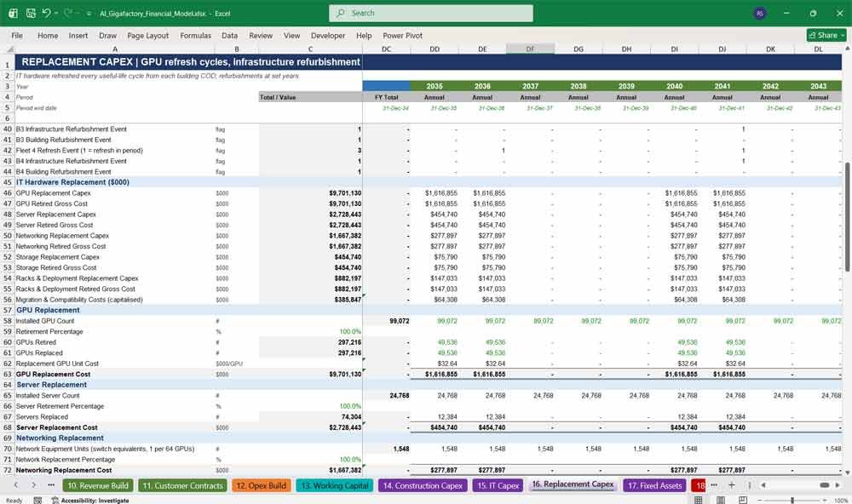Switch to the Insert ribbon tab
Image resolution: width=852 pixels, height=504 pixels.
click(x=78, y=35)
